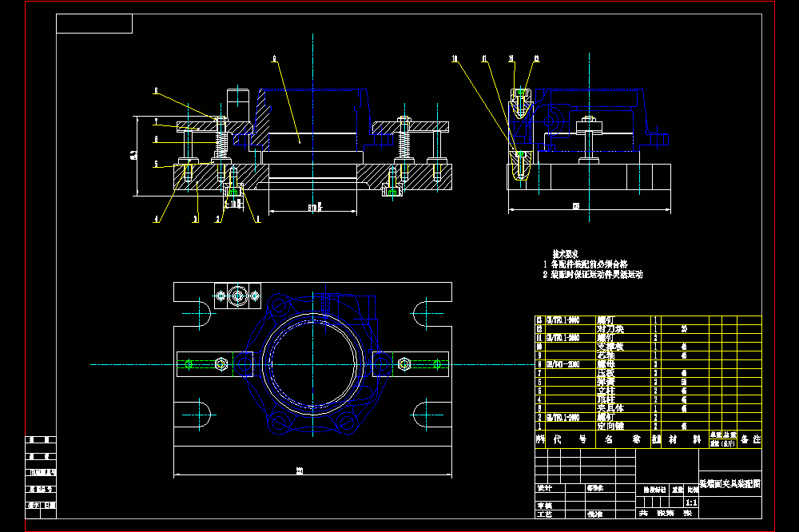Select the note 装配时保证运动件灵活运动
This screenshot has width=799, height=532.
pos(597,275)
